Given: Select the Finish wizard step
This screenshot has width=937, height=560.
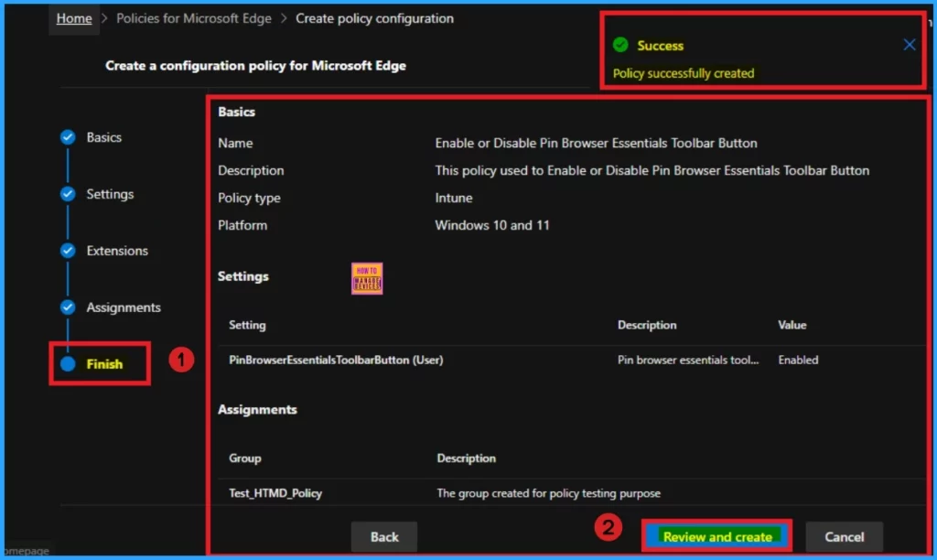Looking at the screenshot, I should [104, 364].
